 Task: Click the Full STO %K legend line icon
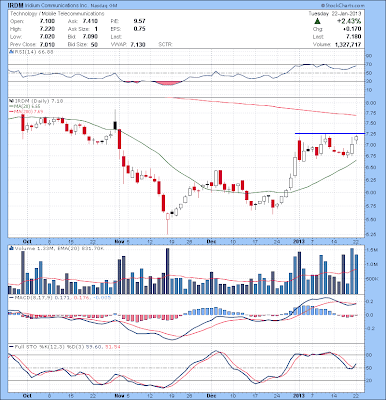(11, 347)
